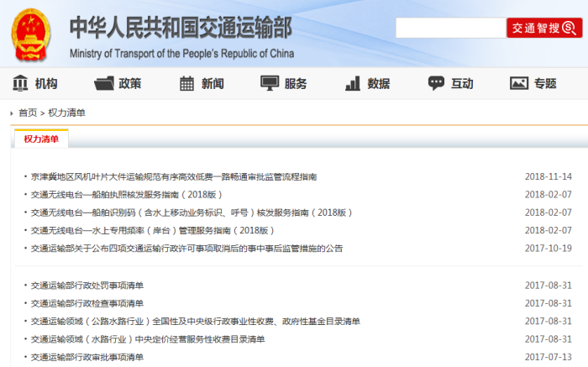This screenshot has height=367, width=588.
Task: Open 船舶识别码 核发服务指南 link
Action: click(192, 212)
